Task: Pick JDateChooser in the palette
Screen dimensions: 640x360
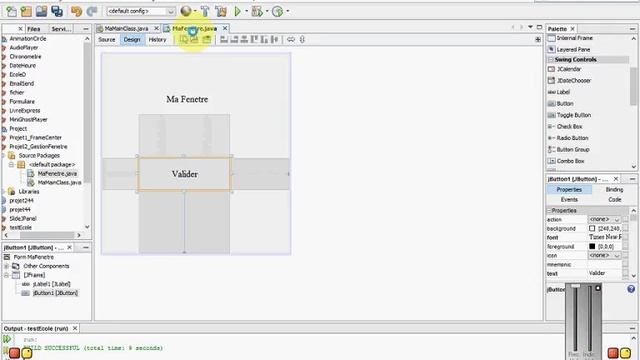Action: tap(574, 80)
